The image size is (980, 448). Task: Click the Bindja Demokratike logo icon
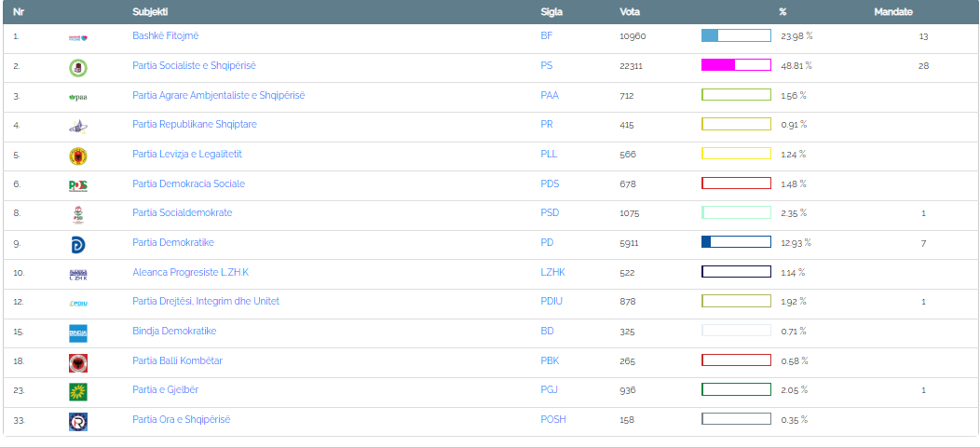coord(78,333)
